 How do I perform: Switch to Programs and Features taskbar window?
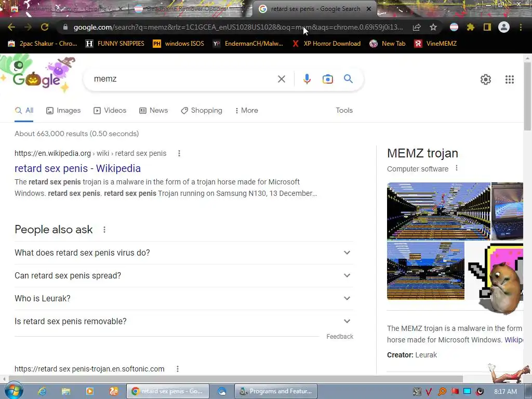(x=276, y=391)
